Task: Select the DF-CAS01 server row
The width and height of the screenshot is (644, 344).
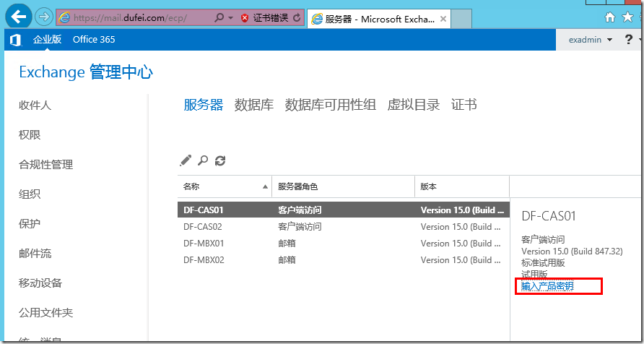Action: tap(344, 210)
